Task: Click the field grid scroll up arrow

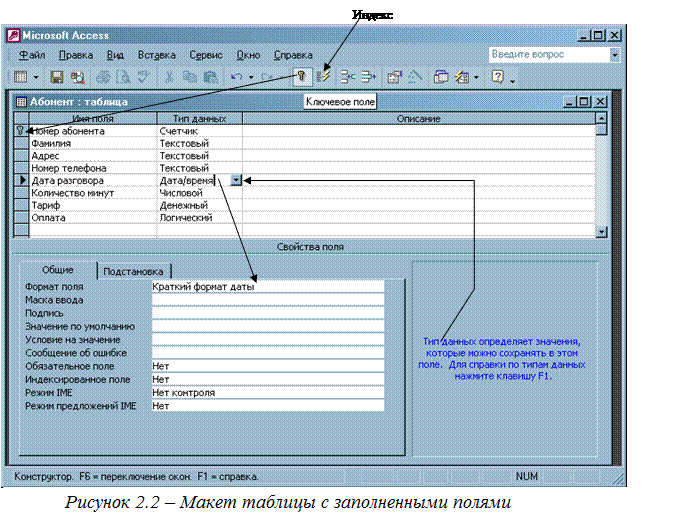Action: [602, 118]
